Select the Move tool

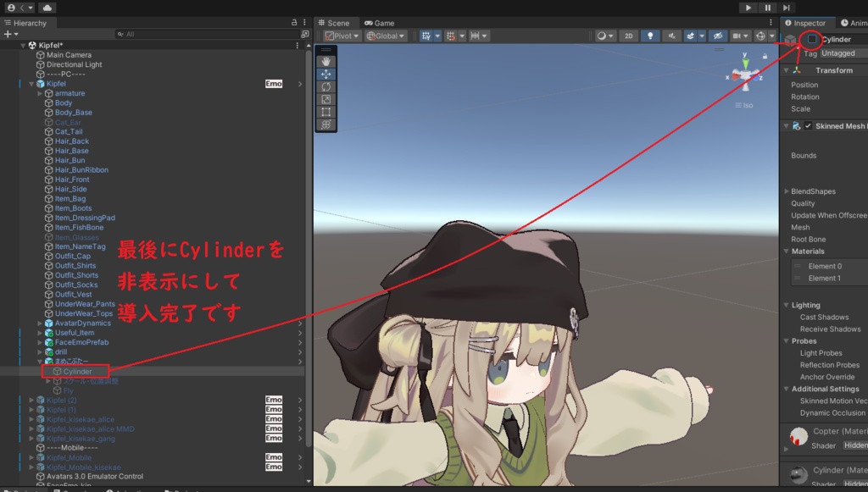(x=325, y=75)
